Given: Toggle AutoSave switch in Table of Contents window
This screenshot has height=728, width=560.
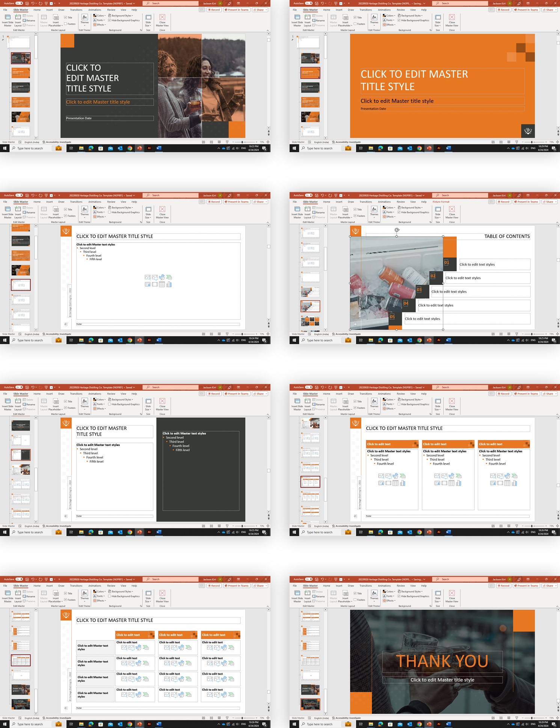Looking at the screenshot, I should pos(309,195).
